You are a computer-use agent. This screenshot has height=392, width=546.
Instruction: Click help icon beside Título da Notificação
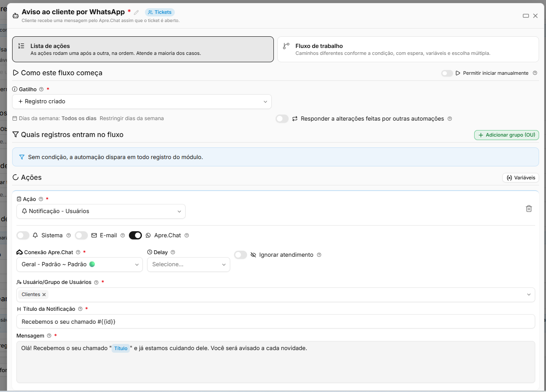click(80, 309)
